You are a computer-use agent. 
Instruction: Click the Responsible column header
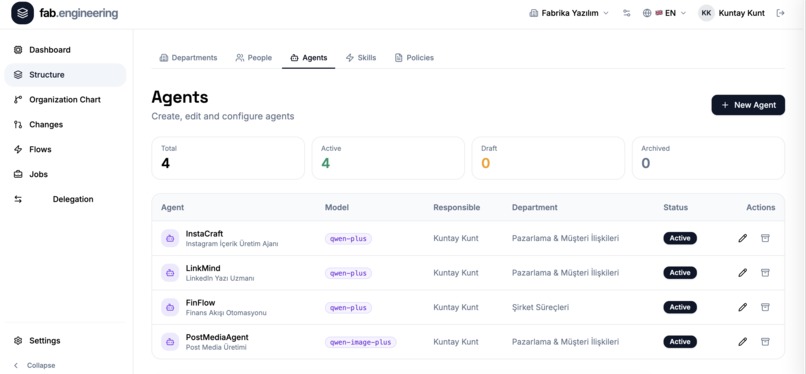(x=456, y=208)
